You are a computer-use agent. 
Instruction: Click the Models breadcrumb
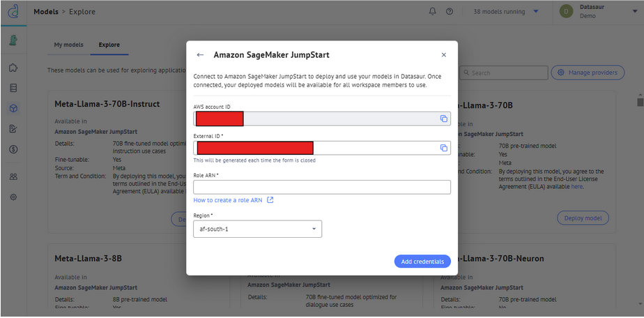pos(46,11)
